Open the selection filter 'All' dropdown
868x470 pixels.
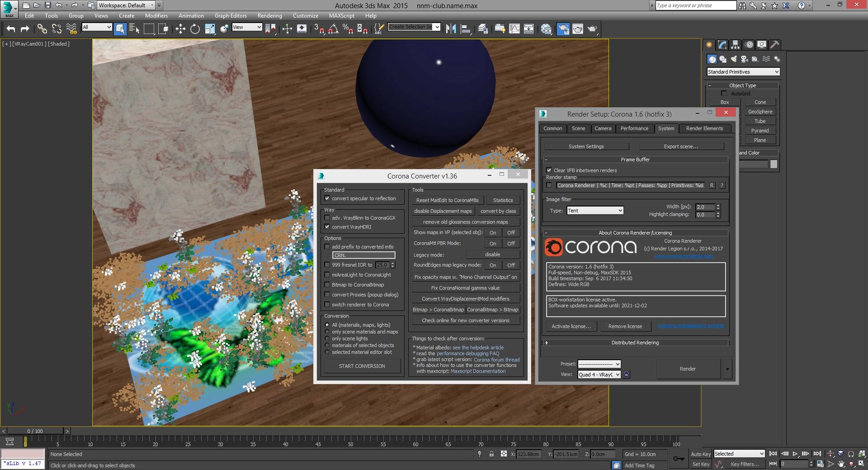97,27
